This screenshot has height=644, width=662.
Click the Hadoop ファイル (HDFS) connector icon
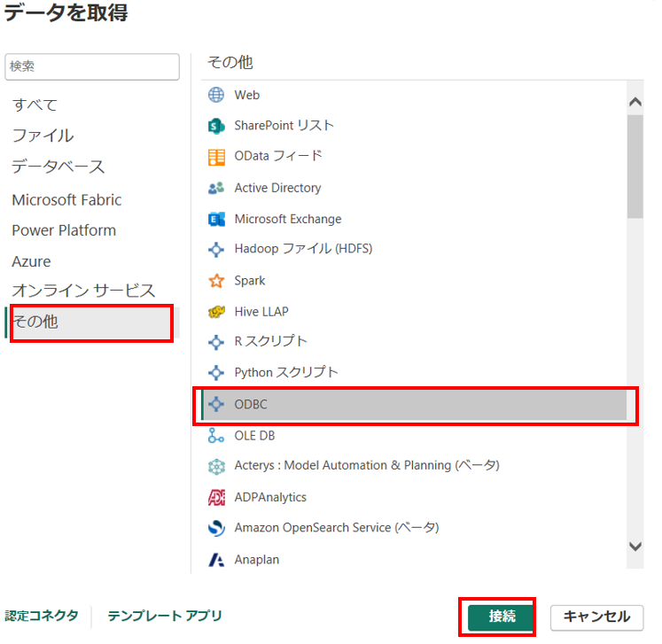pyautogui.click(x=216, y=250)
